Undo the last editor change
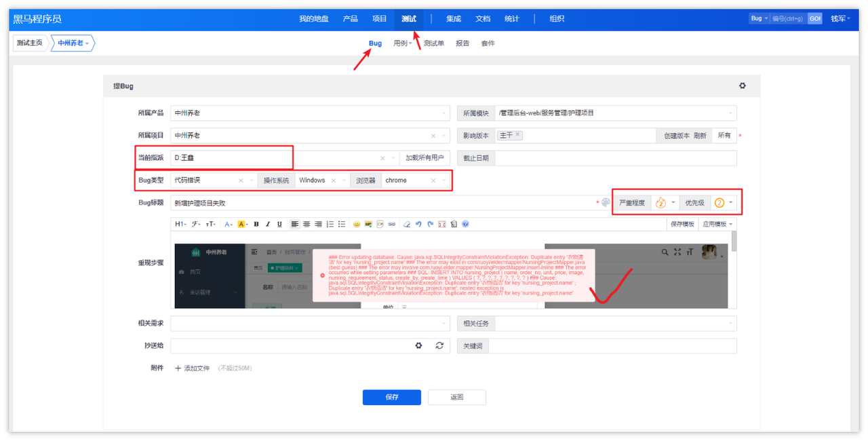The width and height of the screenshot is (868, 441). click(418, 224)
